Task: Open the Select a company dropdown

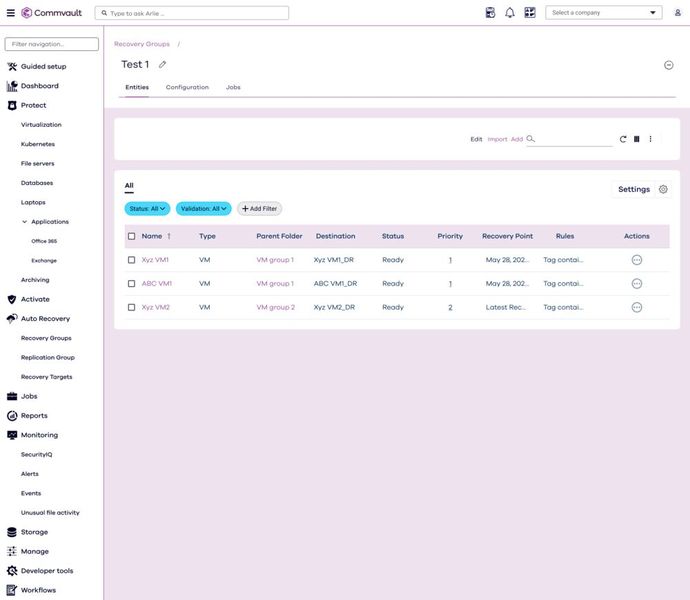Action: [604, 13]
